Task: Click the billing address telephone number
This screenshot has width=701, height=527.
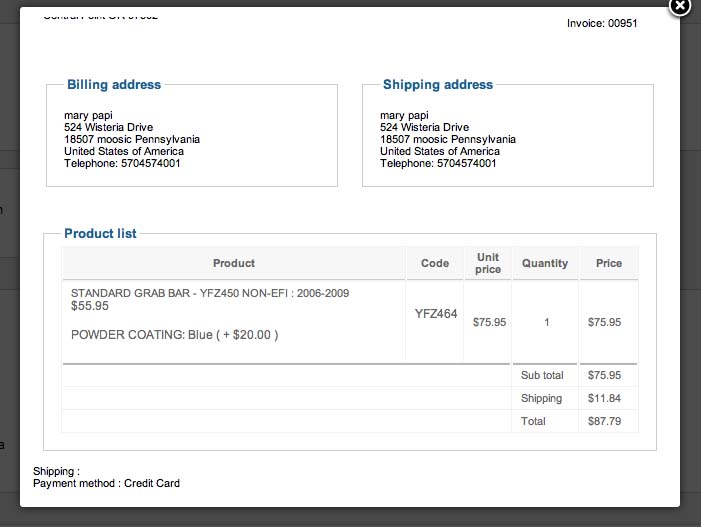Action: click(122, 164)
